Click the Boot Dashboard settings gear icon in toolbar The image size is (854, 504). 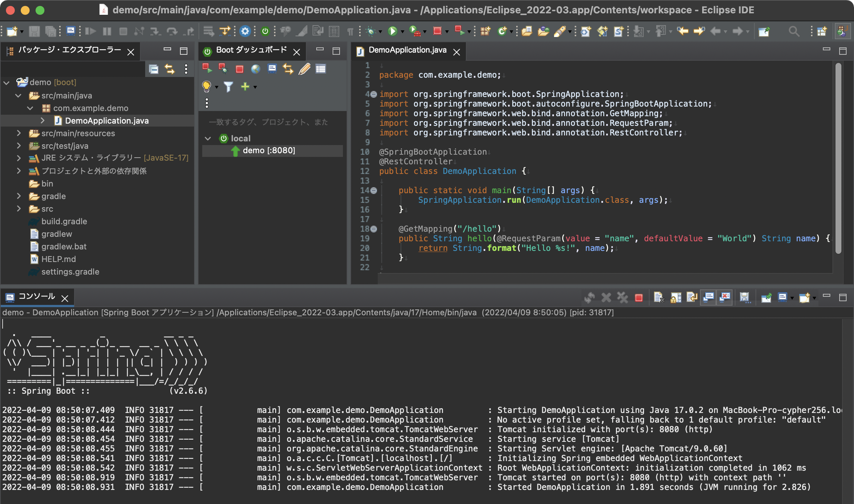245,31
